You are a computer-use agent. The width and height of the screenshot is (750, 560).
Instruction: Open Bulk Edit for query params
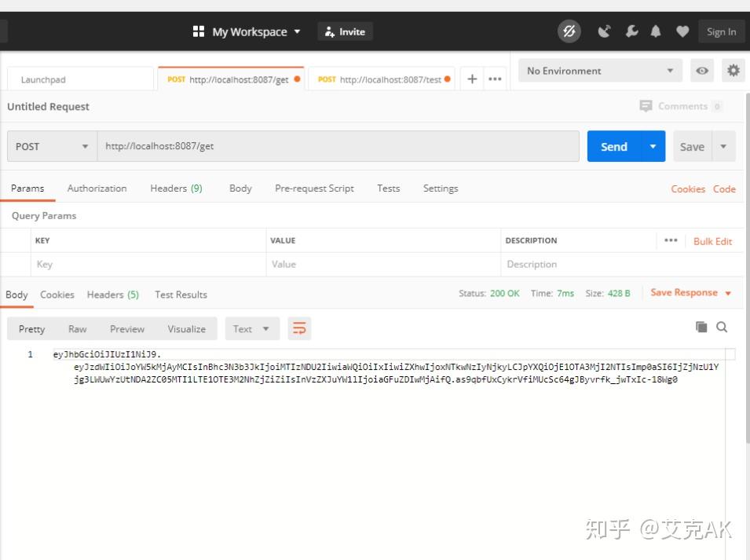[712, 241]
